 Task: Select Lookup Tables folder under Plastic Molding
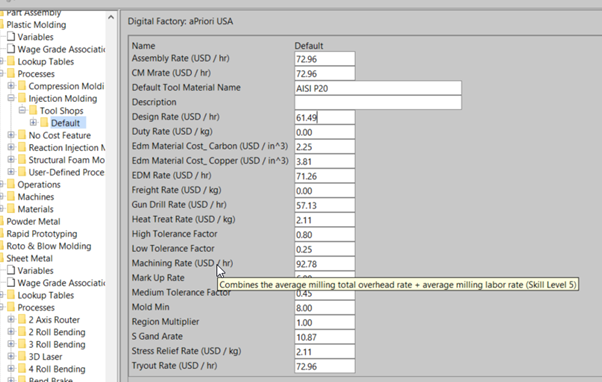41,61
